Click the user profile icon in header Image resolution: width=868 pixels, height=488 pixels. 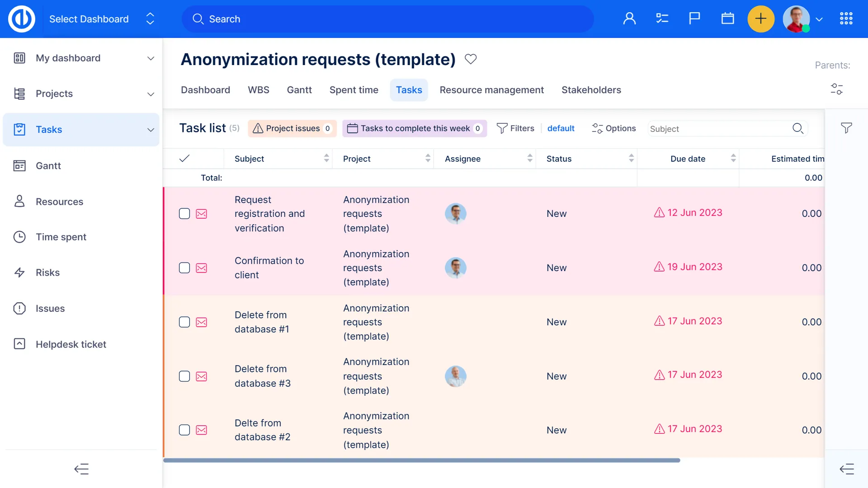click(629, 19)
